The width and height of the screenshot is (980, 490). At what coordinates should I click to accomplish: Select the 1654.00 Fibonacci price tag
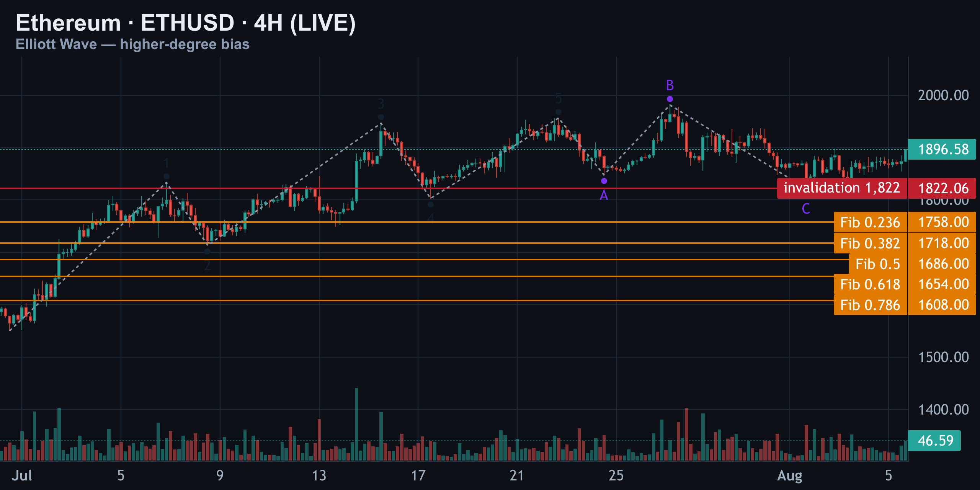tap(942, 284)
